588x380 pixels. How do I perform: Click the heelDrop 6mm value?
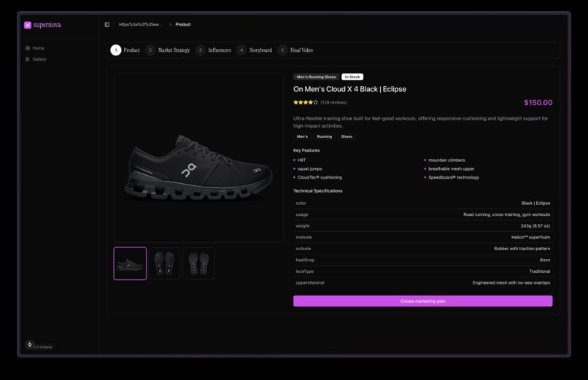(x=545, y=260)
